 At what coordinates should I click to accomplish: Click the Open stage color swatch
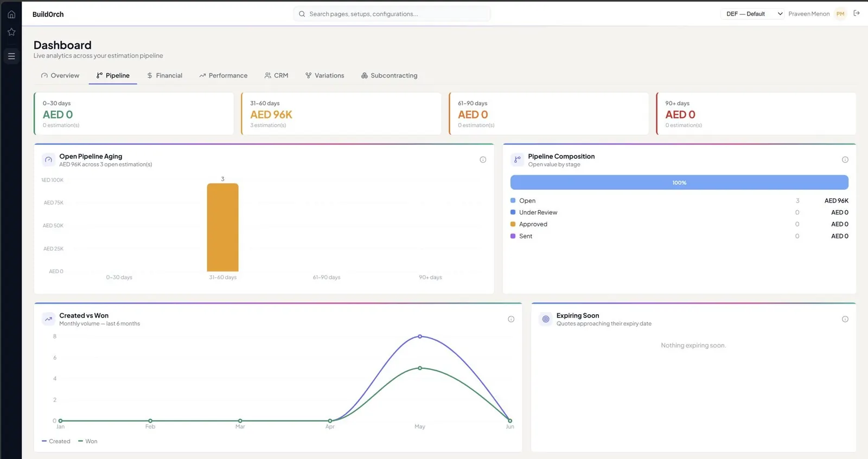[x=513, y=201]
